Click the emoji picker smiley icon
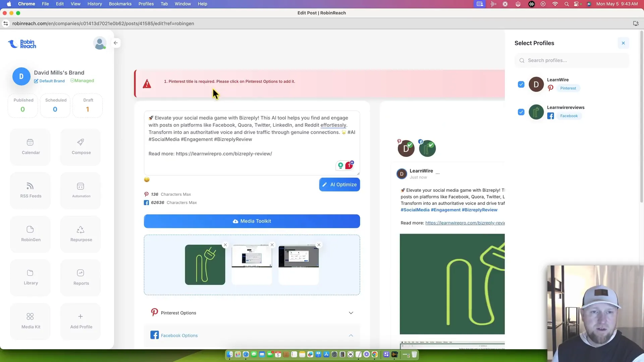 point(147,180)
